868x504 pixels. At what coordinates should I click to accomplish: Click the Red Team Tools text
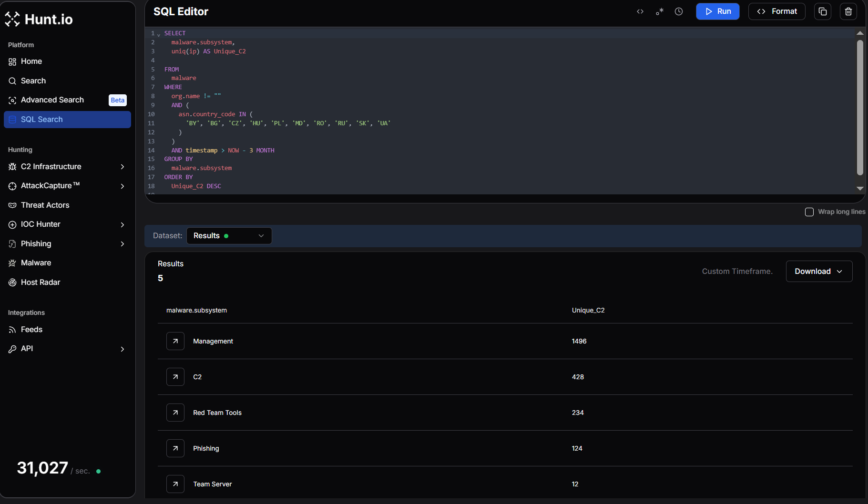tap(217, 413)
